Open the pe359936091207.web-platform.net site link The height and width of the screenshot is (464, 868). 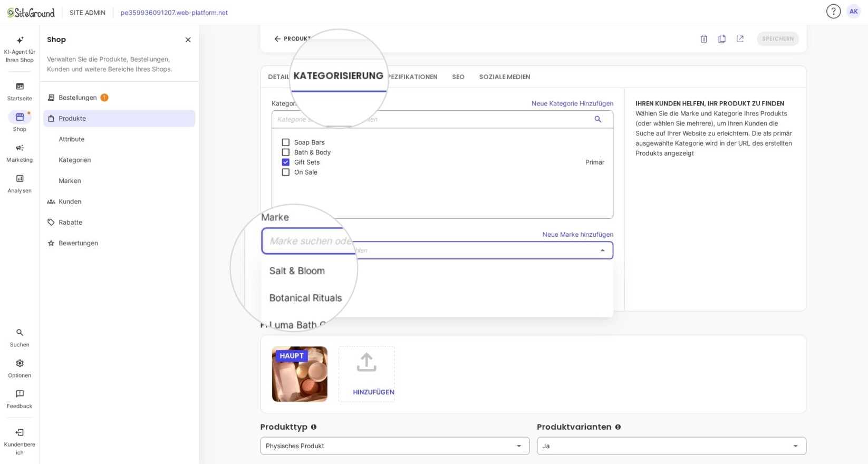point(174,13)
